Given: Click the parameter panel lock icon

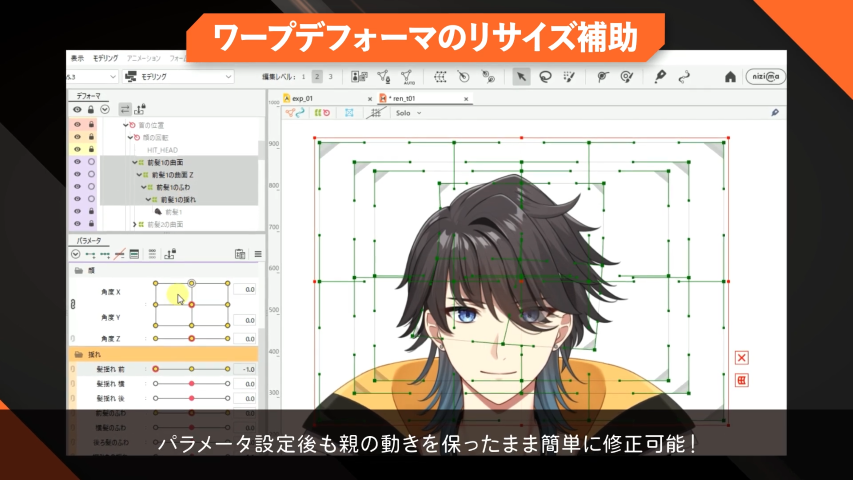Looking at the screenshot, I should click(170, 254).
